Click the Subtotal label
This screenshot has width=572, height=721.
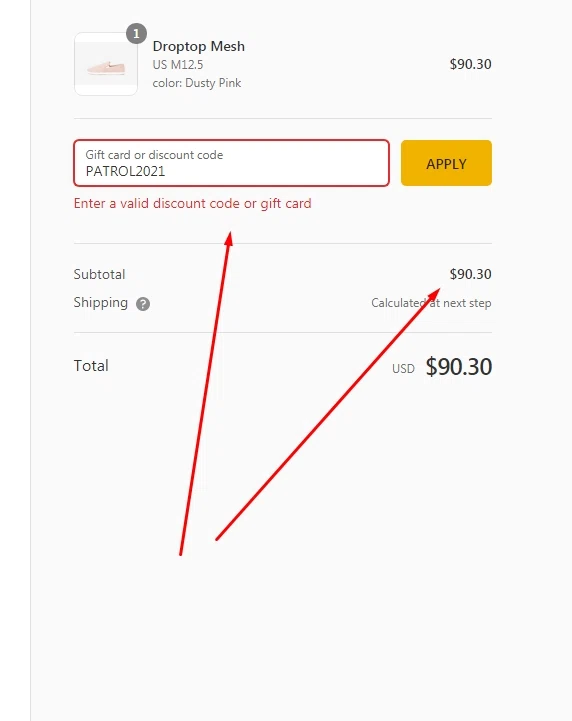99,275
